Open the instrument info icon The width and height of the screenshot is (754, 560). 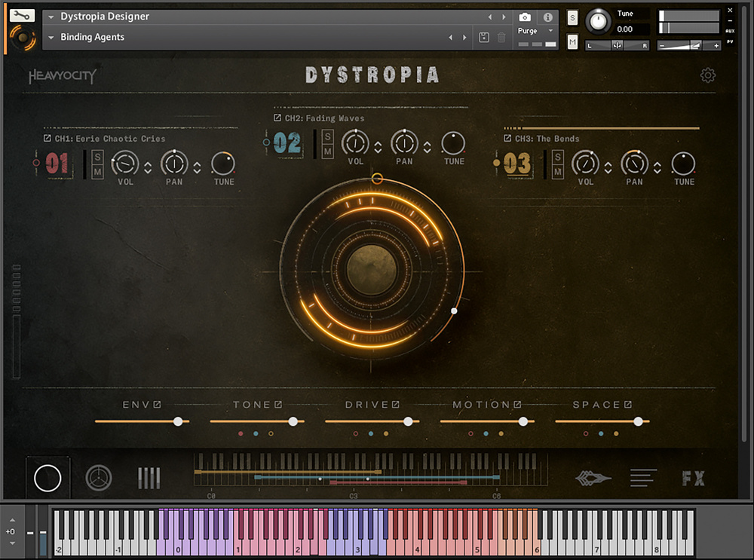[548, 17]
